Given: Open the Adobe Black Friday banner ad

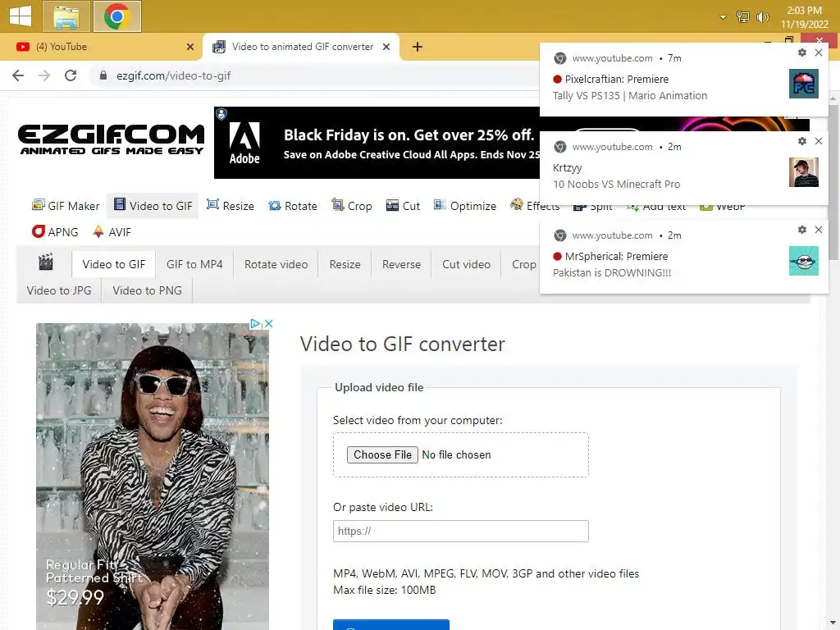Looking at the screenshot, I should (377, 143).
